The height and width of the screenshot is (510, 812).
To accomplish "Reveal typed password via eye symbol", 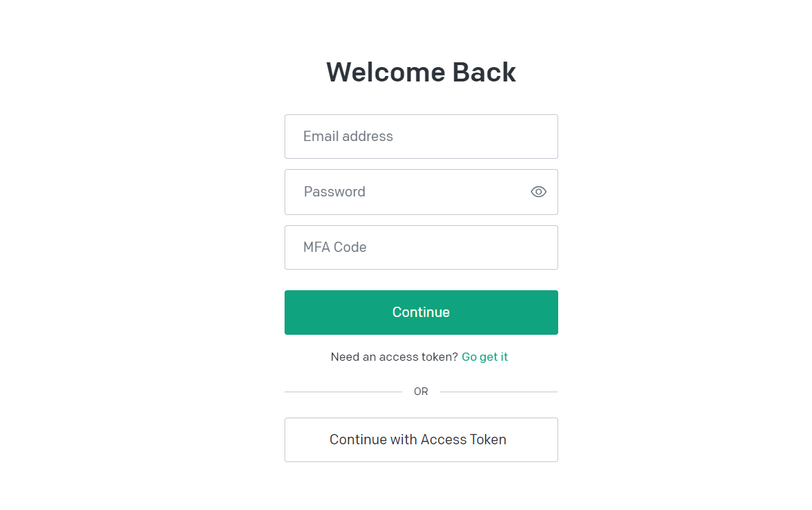I will [538, 192].
